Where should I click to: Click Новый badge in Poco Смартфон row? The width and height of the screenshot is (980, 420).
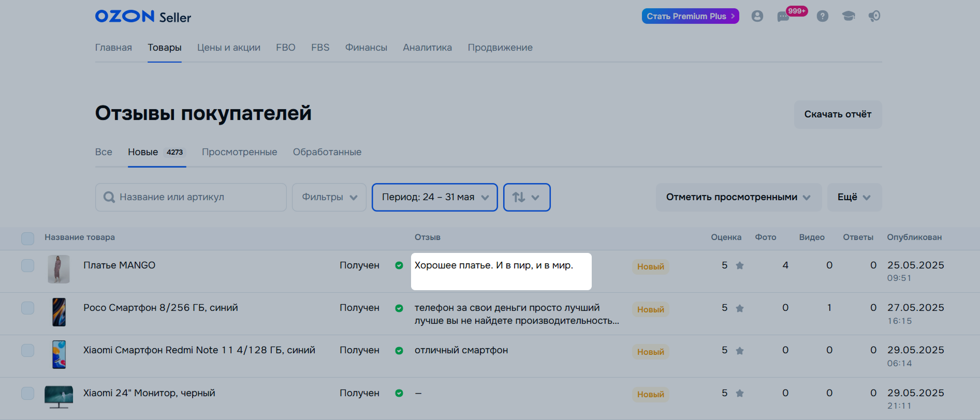[651, 309]
